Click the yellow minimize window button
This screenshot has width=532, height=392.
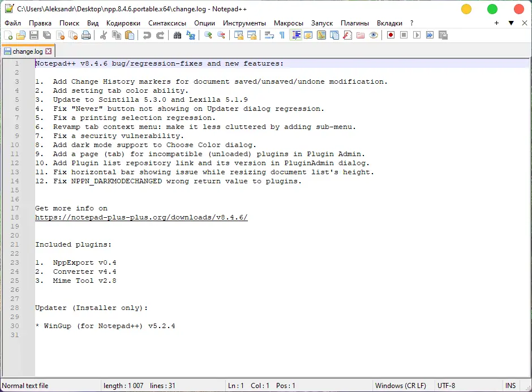466,9
